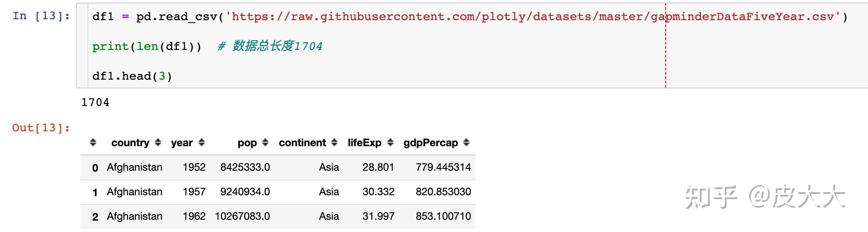Sort by continent using its arrow icon
Screen dimensions: 868x232
(x=334, y=143)
